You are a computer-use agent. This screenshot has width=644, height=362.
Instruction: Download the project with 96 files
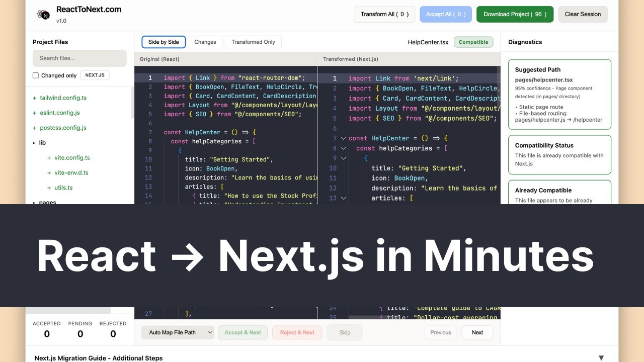[x=515, y=14]
